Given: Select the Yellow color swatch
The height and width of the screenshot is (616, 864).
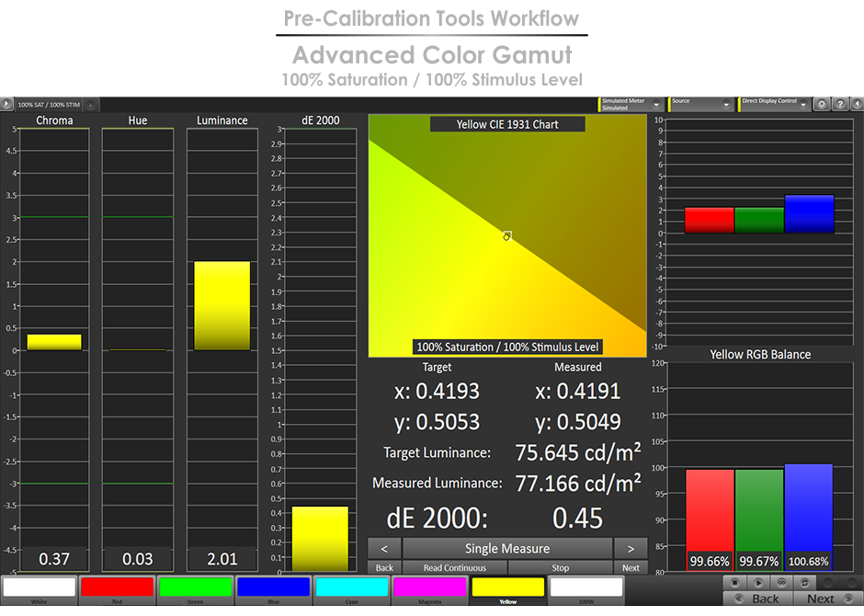Looking at the screenshot, I should [508, 589].
